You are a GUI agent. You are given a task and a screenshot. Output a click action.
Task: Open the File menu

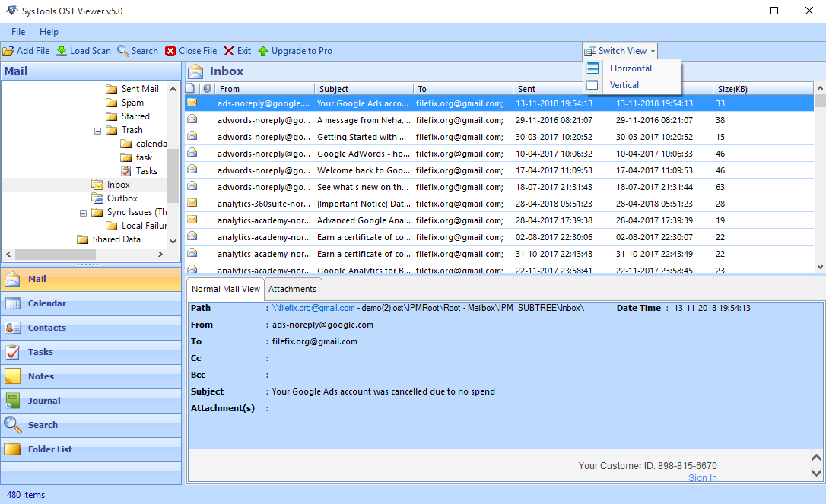pyautogui.click(x=18, y=32)
